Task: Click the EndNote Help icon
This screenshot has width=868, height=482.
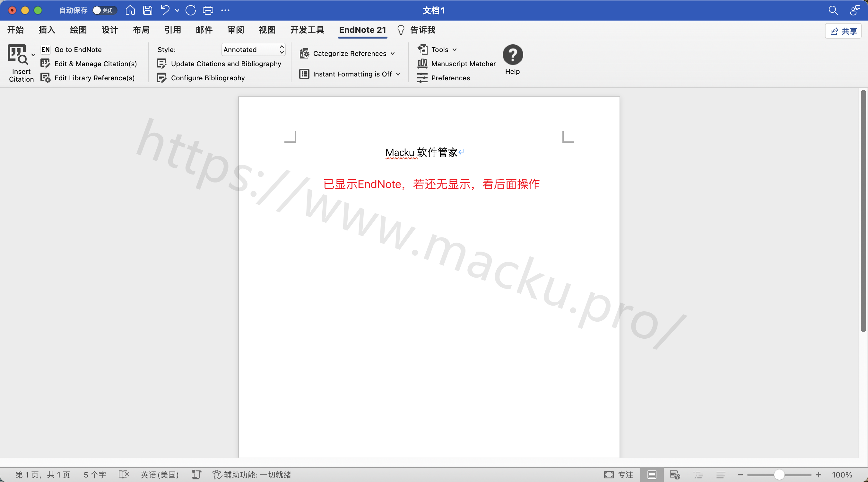Action: coord(513,55)
